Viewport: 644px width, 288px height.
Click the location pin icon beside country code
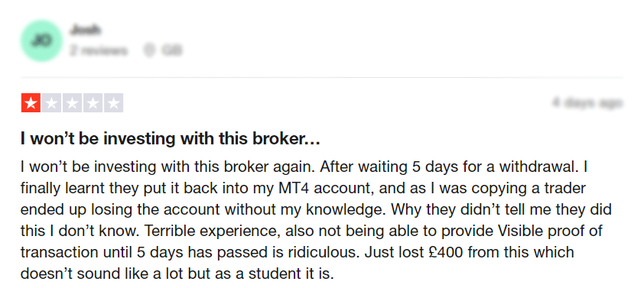(x=149, y=50)
